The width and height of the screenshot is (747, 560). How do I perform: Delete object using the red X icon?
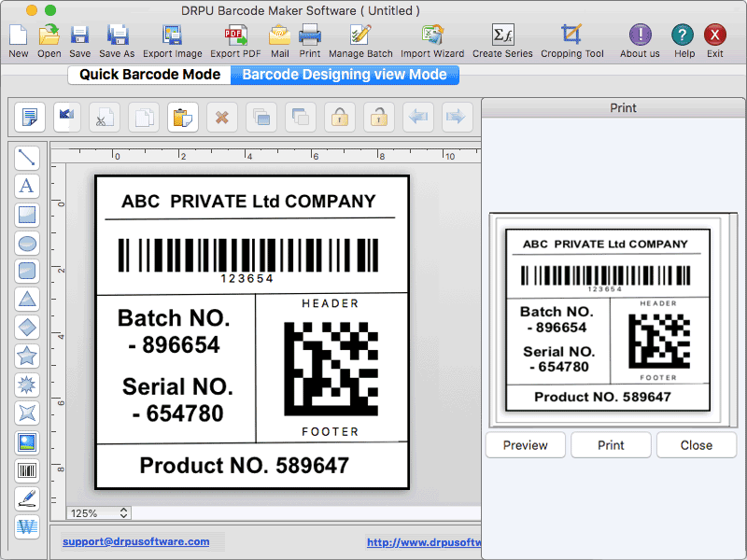[x=222, y=117]
